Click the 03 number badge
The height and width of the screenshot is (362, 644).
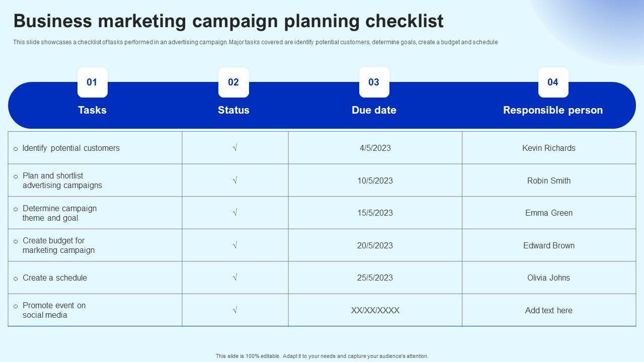coord(374,82)
